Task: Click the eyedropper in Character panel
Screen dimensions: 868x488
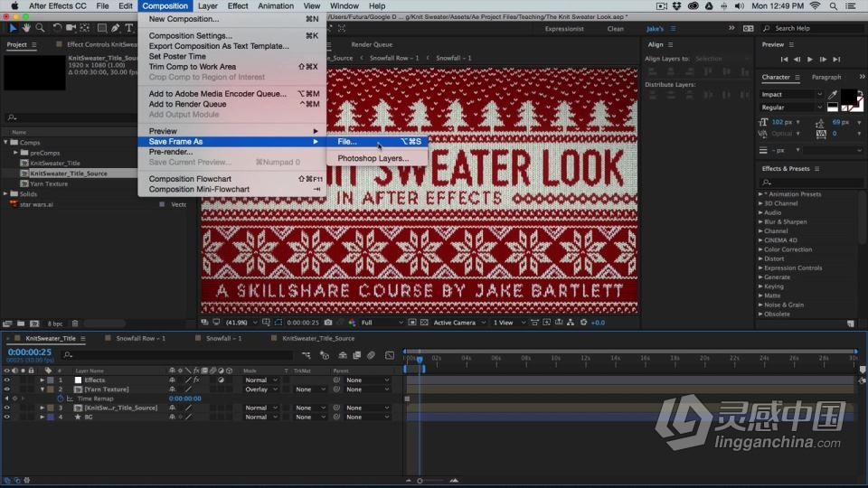Action: pos(833,95)
